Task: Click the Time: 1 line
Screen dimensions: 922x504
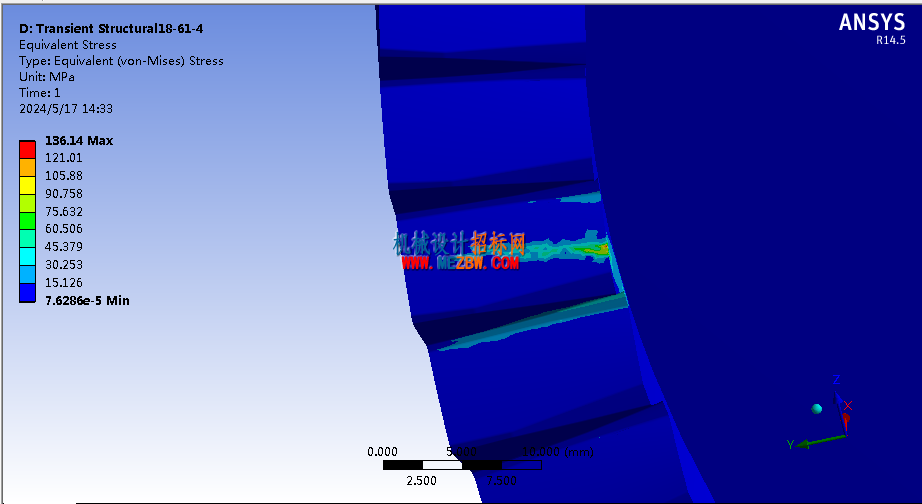Action: pos(39,92)
